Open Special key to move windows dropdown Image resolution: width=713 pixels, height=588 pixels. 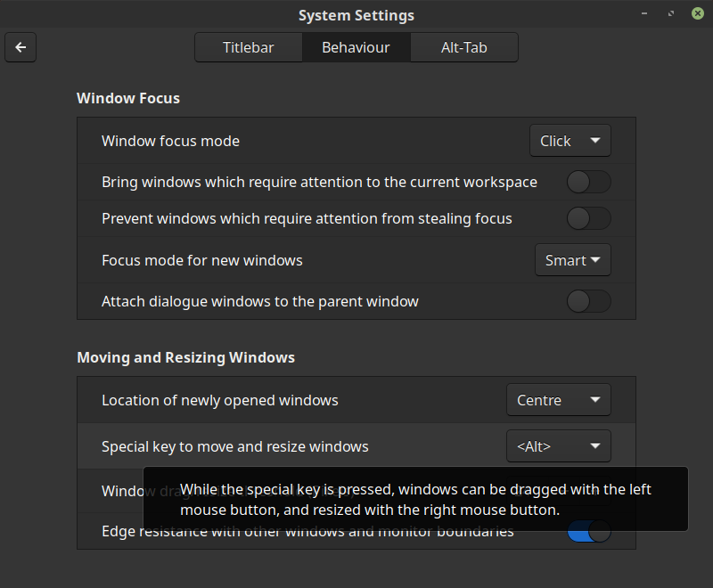(x=559, y=446)
